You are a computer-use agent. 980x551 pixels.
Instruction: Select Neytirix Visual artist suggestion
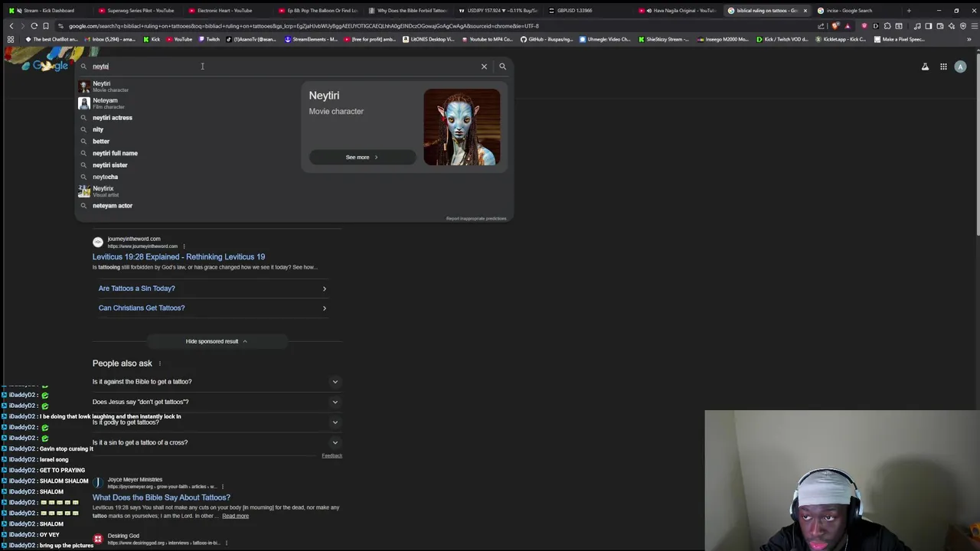pos(188,191)
